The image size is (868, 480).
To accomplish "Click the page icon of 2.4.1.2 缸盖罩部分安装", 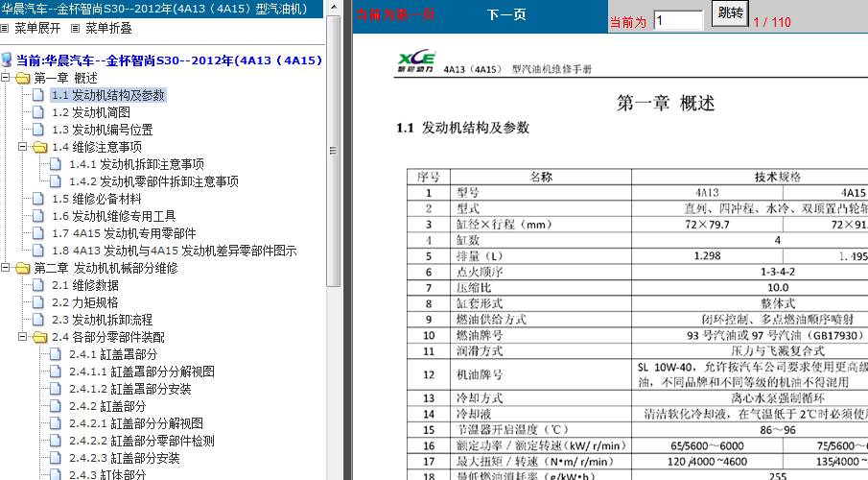I will (x=56, y=389).
